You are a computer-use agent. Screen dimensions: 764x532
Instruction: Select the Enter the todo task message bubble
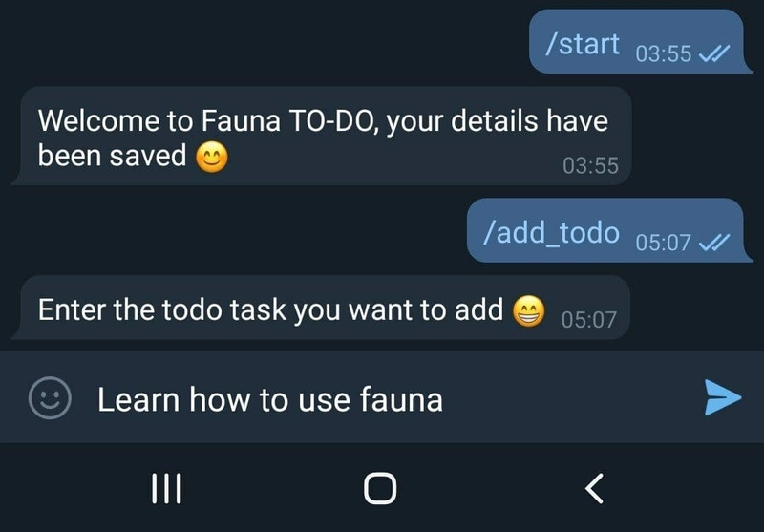321,308
